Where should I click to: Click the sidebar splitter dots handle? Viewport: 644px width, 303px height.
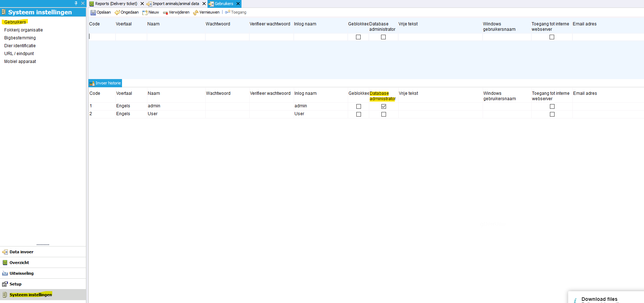click(x=43, y=245)
